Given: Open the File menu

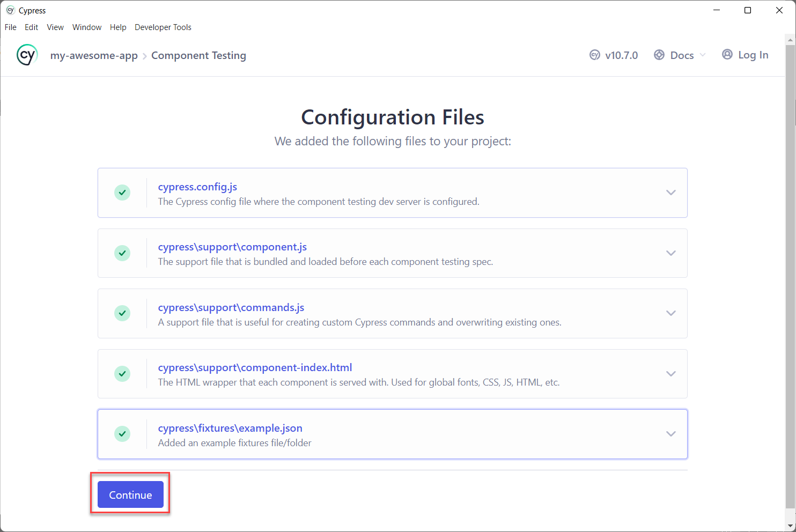Looking at the screenshot, I should [x=10, y=27].
